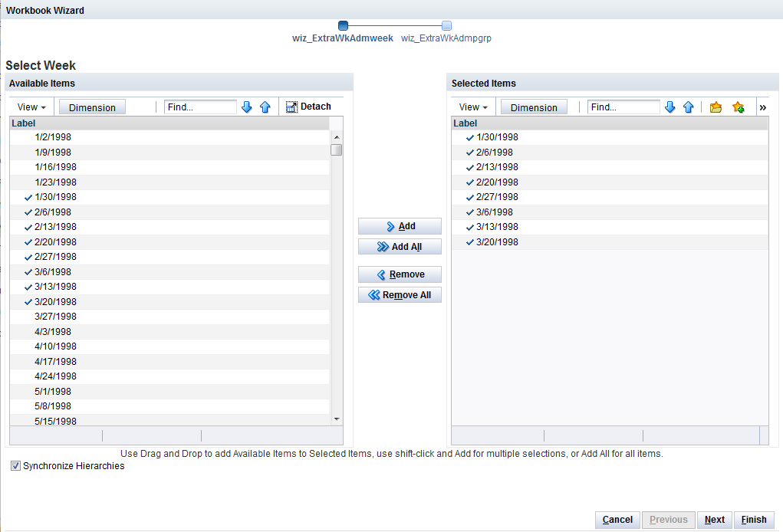Select 3/6/1998 in Available Items
Image resolution: width=783 pixels, height=532 pixels.
(x=169, y=272)
